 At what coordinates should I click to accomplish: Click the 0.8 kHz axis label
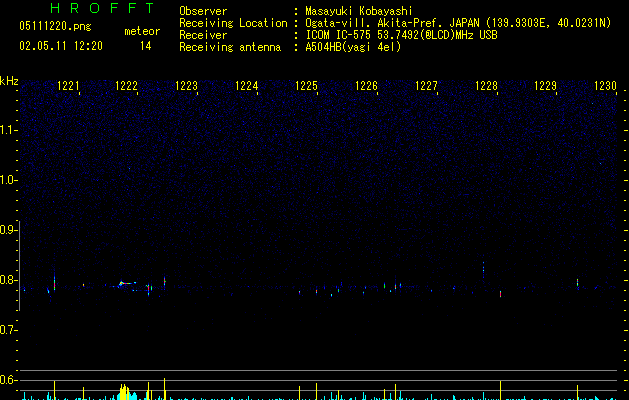click(x=9, y=280)
